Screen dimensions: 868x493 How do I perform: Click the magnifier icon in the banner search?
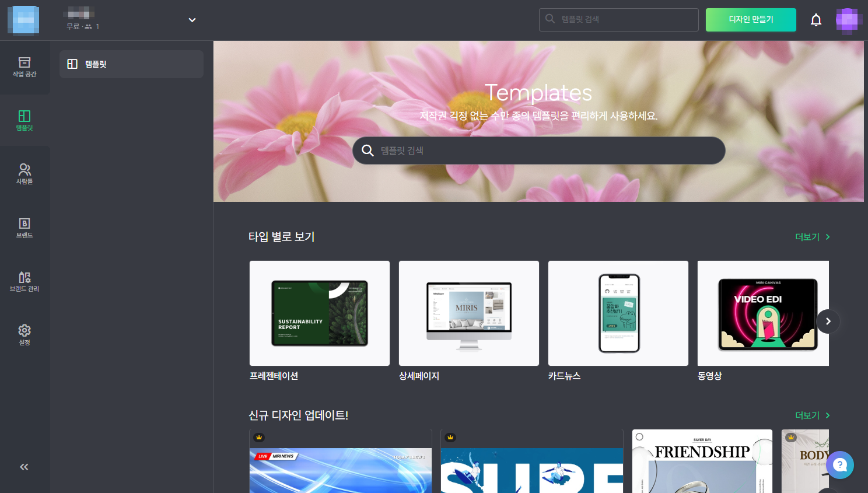pyautogui.click(x=367, y=151)
